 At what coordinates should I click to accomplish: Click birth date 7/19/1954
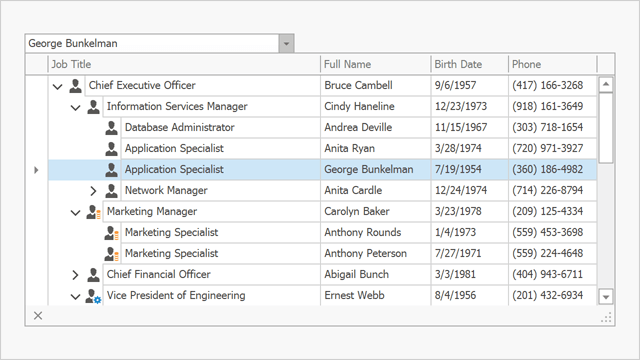pos(458,169)
